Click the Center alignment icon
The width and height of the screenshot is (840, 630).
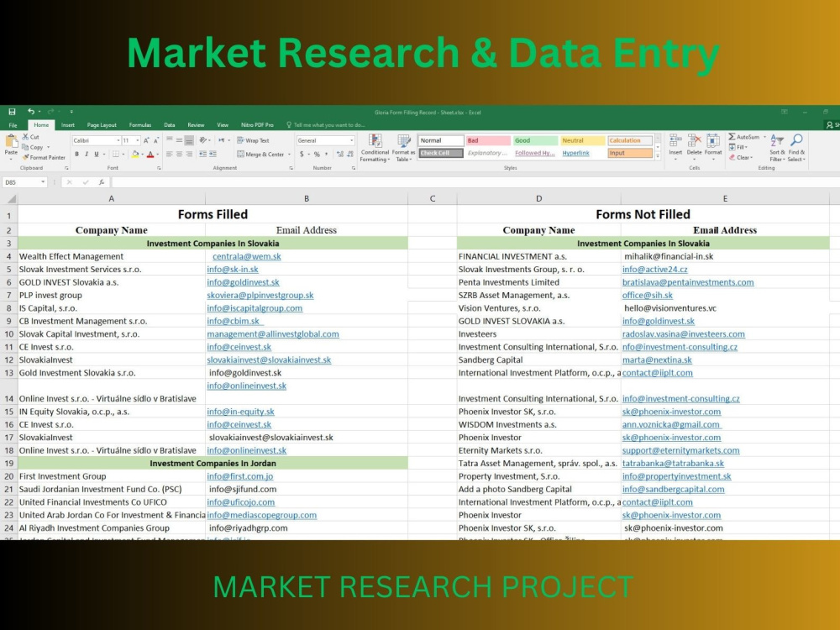pos(179,155)
